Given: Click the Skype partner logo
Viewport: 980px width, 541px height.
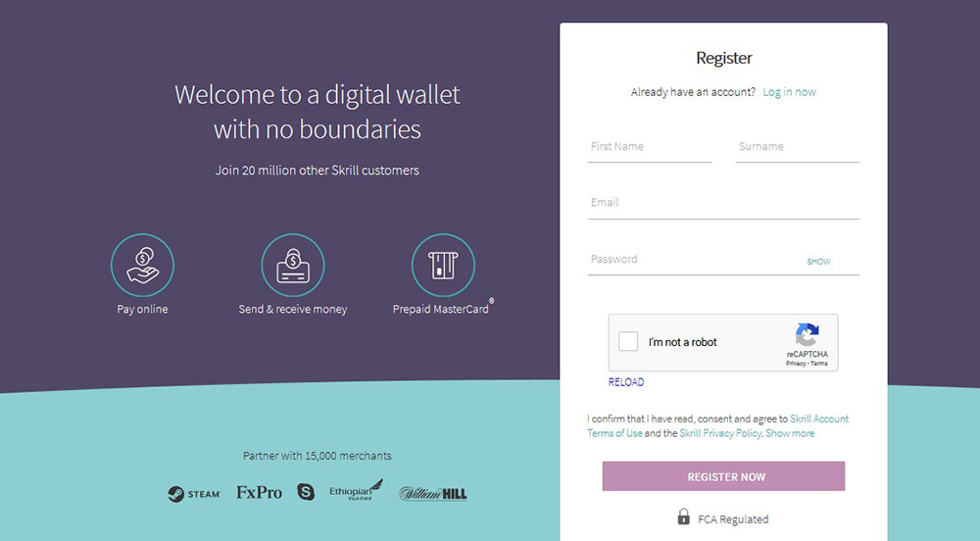Looking at the screenshot, I should (305, 492).
